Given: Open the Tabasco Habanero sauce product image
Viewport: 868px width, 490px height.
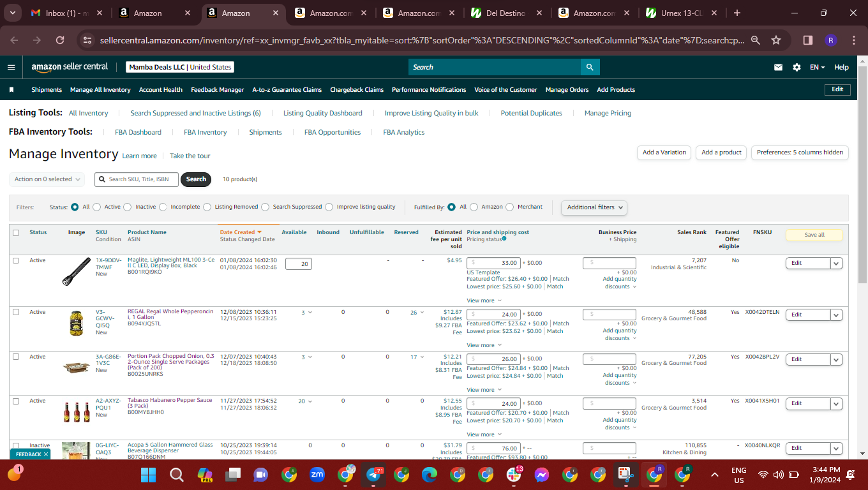Looking at the screenshot, I should coord(77,412).
